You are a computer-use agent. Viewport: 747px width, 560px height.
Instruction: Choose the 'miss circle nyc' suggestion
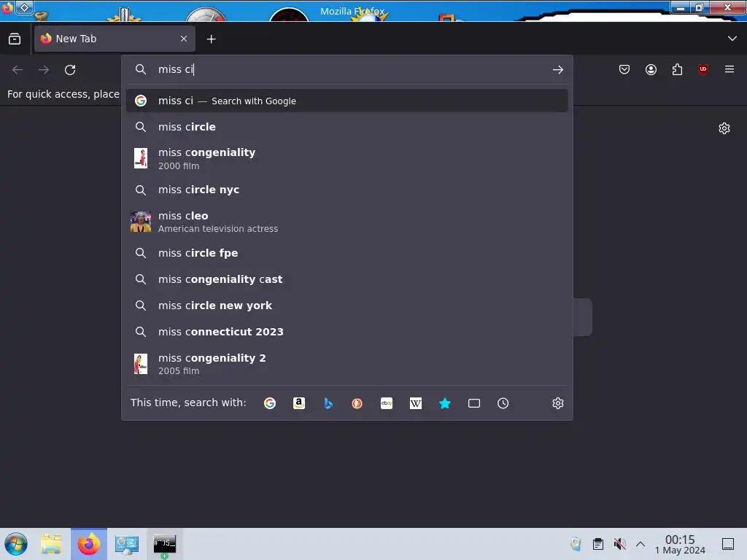pyautogui.click(x=347, y=190)
